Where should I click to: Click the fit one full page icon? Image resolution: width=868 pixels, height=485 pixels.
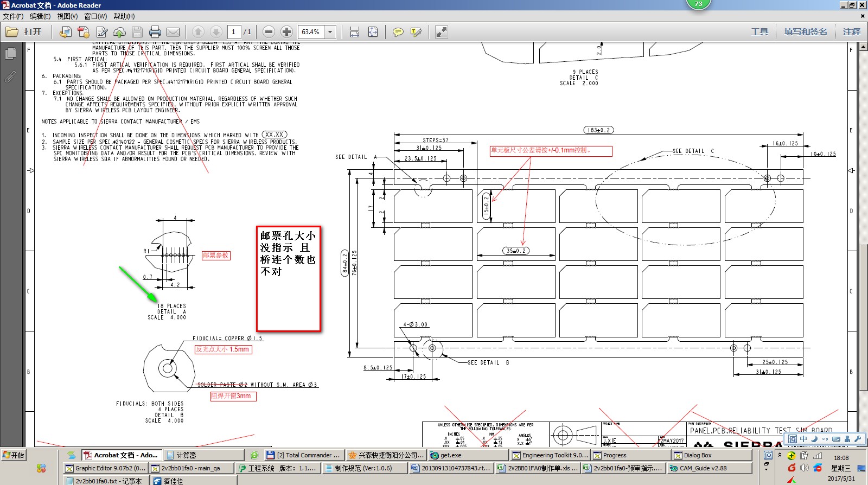click(373, 32)
